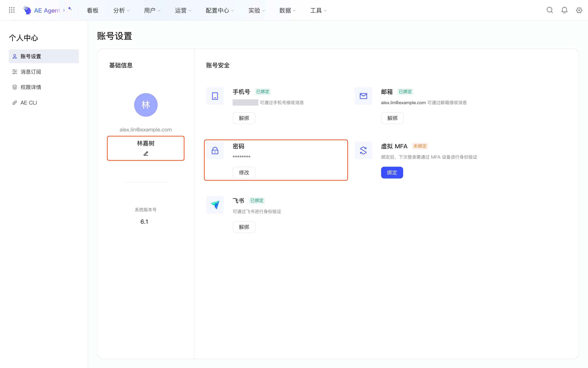Open settings gear icon in header
The height and width of the screenshot is (368, 588).
pyautogui.click(x=579, y=10)
